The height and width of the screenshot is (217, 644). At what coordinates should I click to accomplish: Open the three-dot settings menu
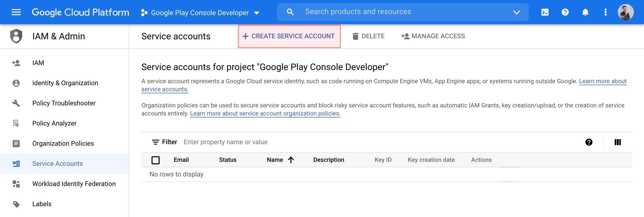click(x=605, y=12)
